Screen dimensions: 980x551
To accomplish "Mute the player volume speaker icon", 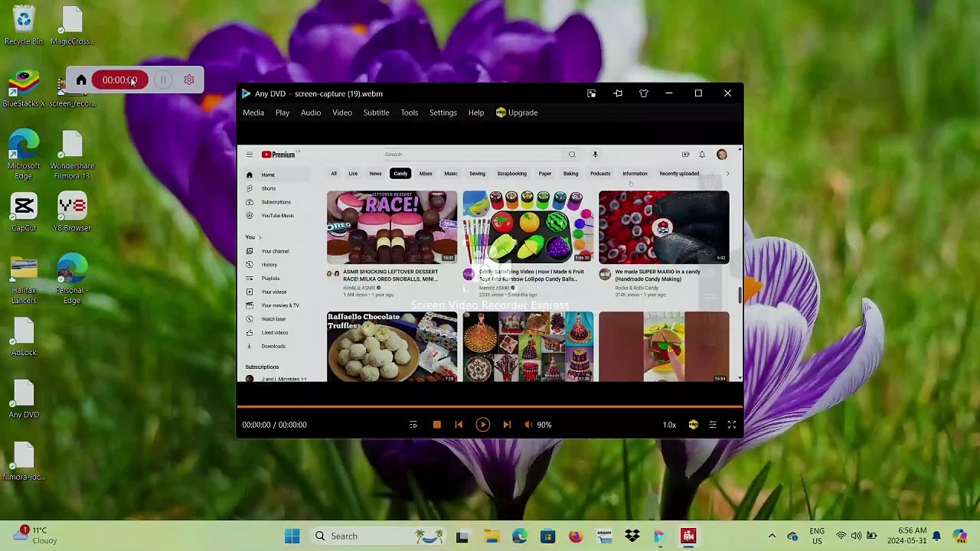I will [528, 425].
